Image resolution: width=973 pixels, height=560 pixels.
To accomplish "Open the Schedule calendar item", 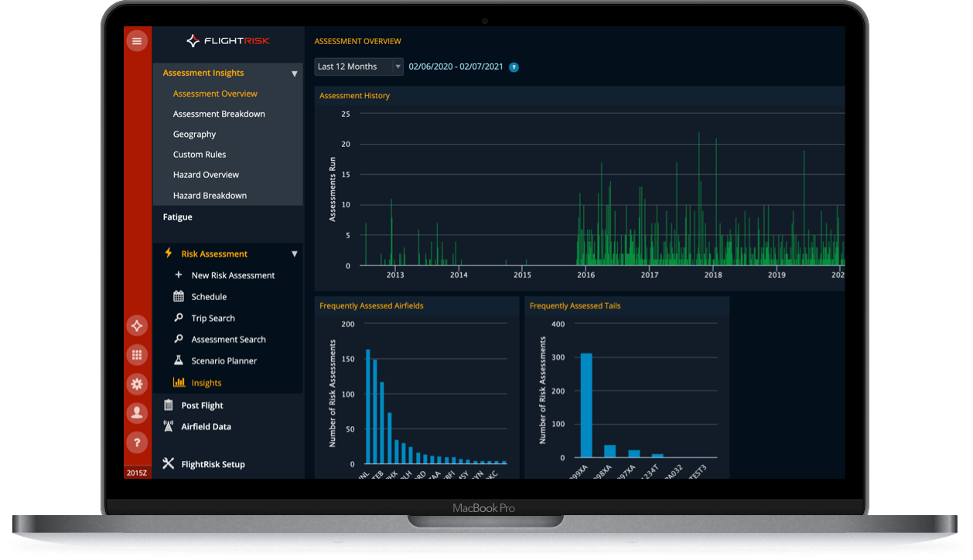I will (x=208, y=297).
